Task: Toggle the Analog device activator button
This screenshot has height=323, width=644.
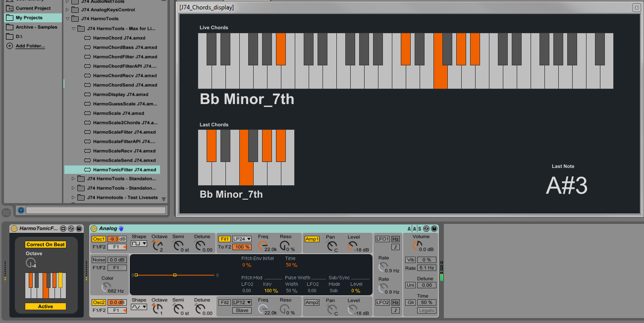Action: (94, 228)
